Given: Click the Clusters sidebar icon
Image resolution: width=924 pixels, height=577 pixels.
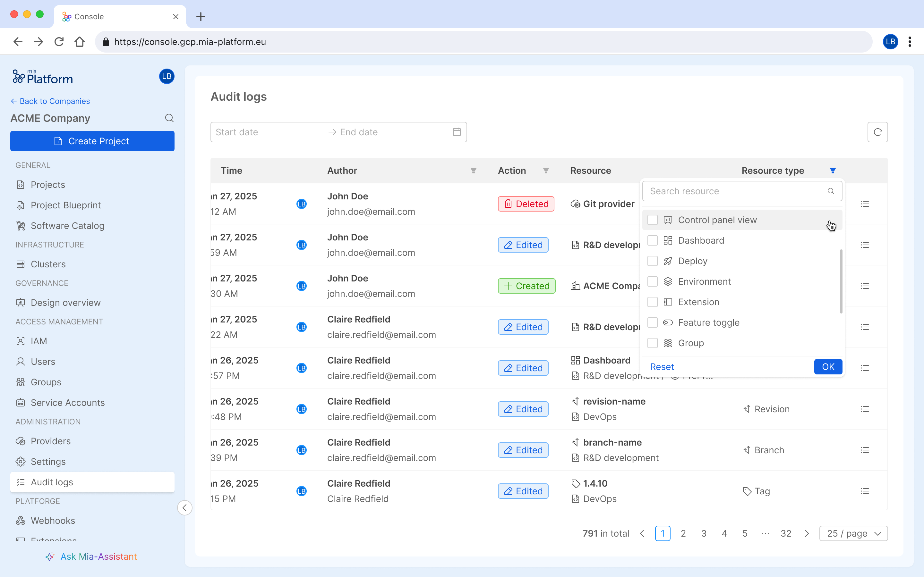Looking at the screenshot, I should pyautogui.click(x=20, y=264).
